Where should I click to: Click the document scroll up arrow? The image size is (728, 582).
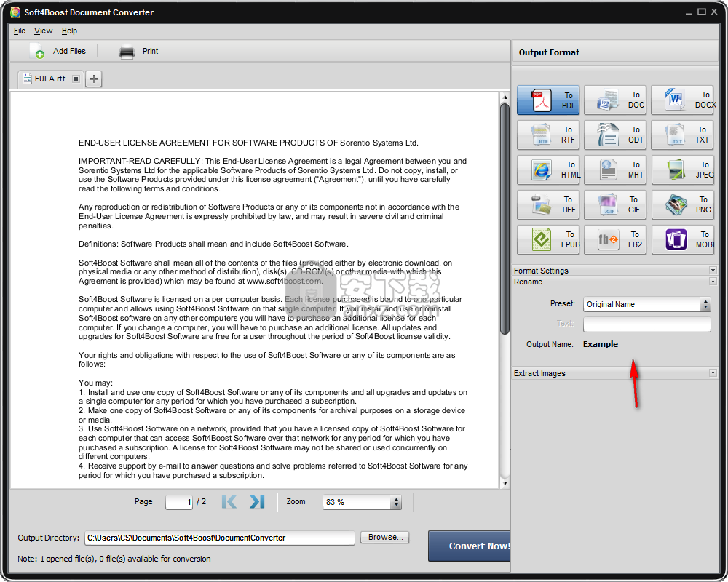[505, 97]
